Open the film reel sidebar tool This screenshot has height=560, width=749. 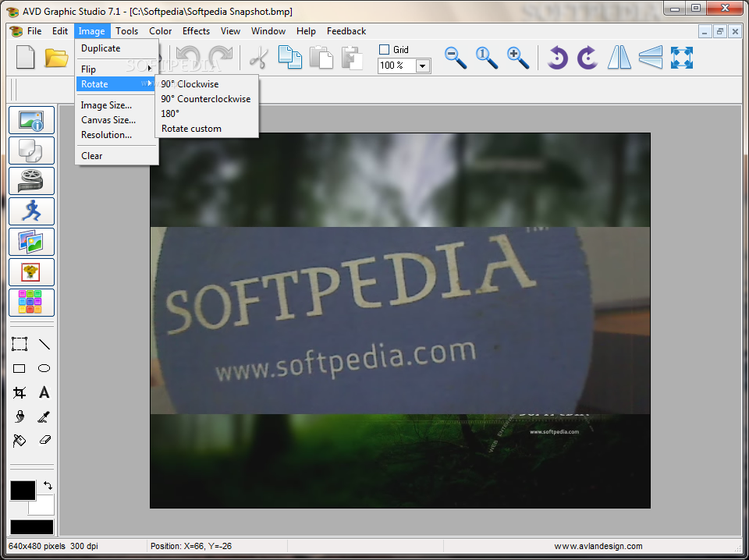pyautogui.click(x=31, y=181)
